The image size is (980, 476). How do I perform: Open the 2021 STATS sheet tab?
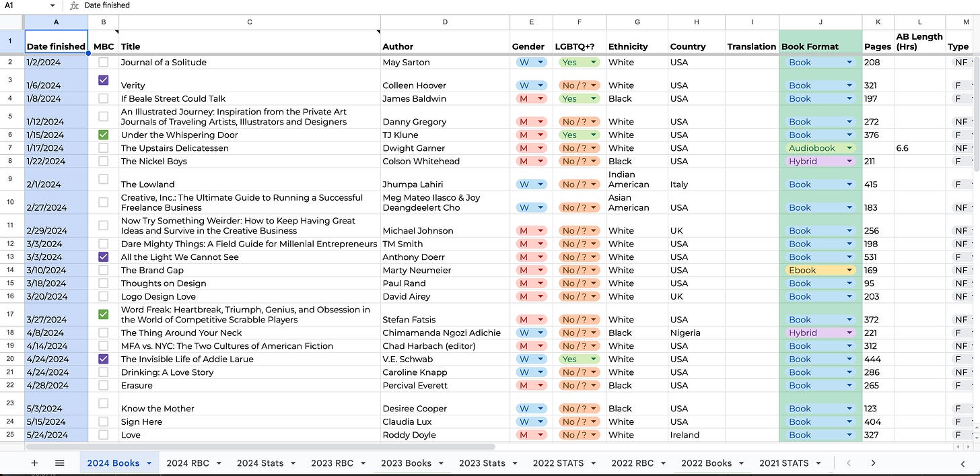790,463
